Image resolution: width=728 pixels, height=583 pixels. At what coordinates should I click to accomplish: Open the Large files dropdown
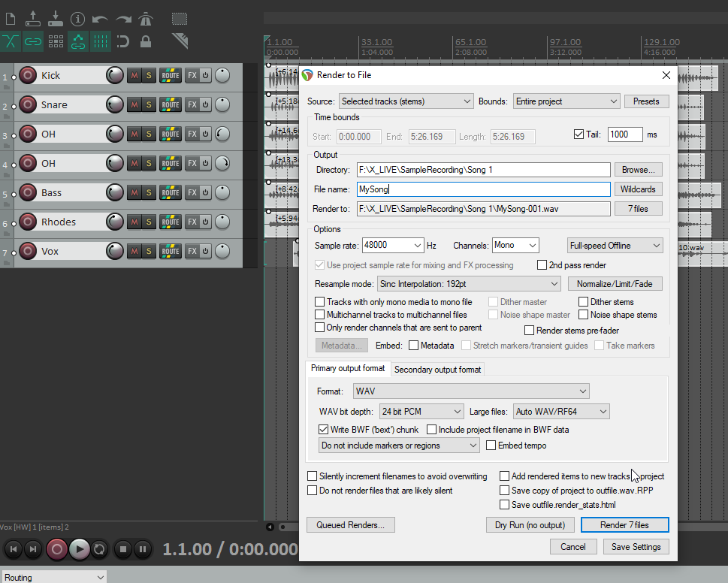click(561, 412)
